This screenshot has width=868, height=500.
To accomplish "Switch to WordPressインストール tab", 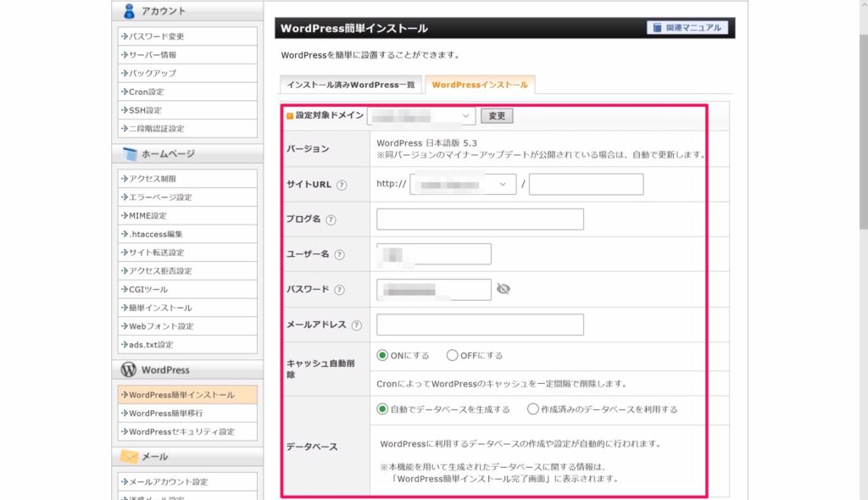I will tap(480, 85).
